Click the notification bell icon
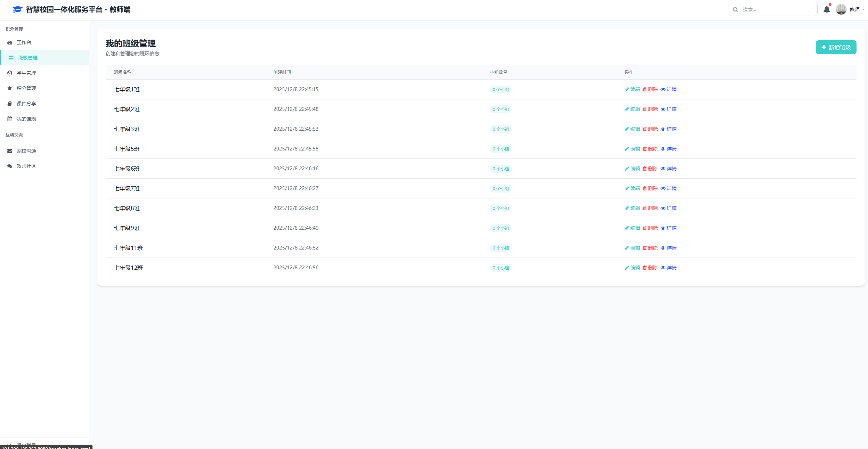Viewport: 868px width, 449px height. coord(826,9)
